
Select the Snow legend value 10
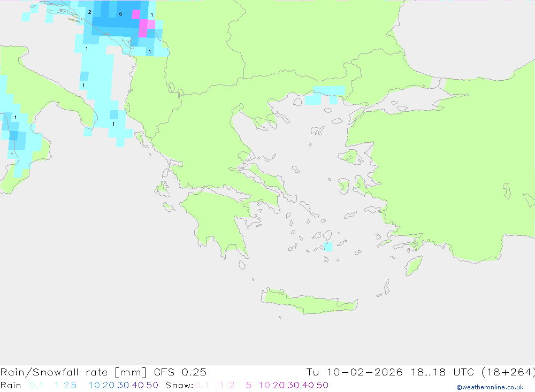point(264,385)
